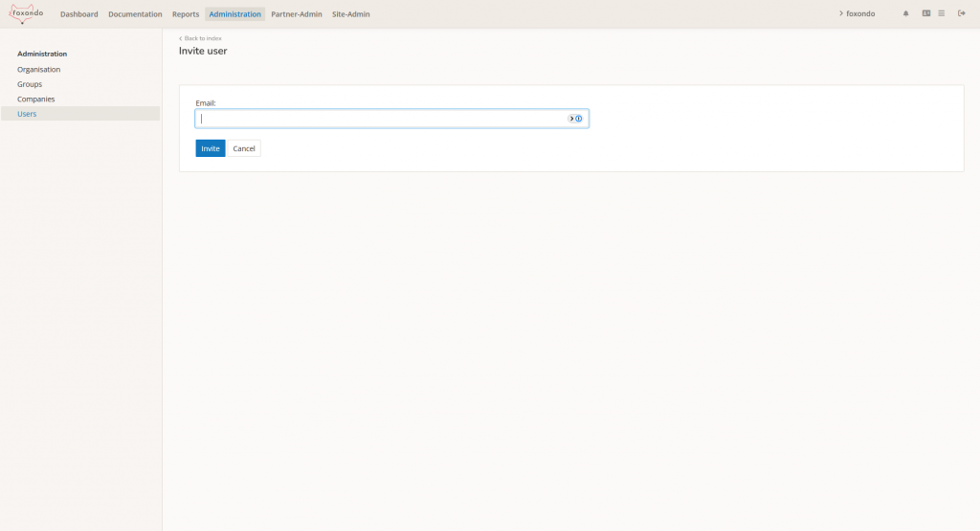The width and height of the screenshot is (980, 531).
Task: Cancel the user invitation
Action: point(244,148)
